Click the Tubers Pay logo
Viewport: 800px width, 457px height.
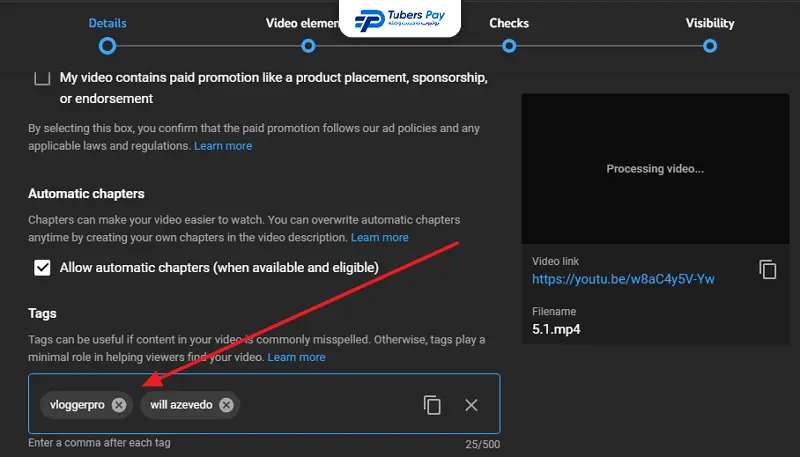point(400,19)
